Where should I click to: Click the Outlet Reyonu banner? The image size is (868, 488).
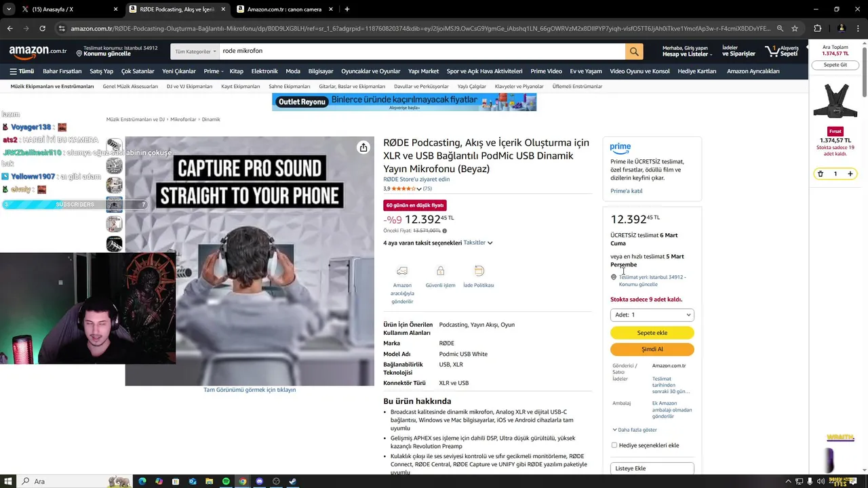404,102
